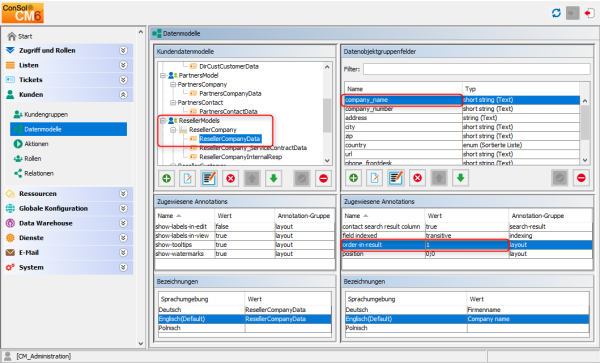Viewport: 600px width, 363px height.
Task: Click grey checkmark icon under Kundendatenmodelle
Action: point(302,178)
